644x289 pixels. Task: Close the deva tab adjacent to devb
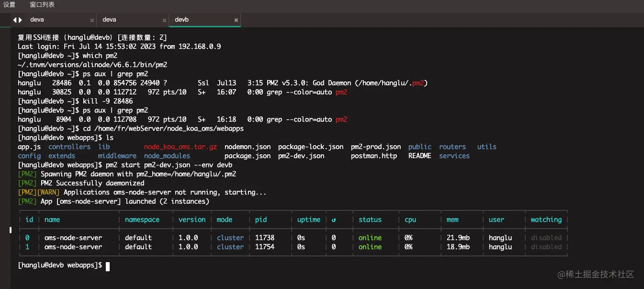164,20
